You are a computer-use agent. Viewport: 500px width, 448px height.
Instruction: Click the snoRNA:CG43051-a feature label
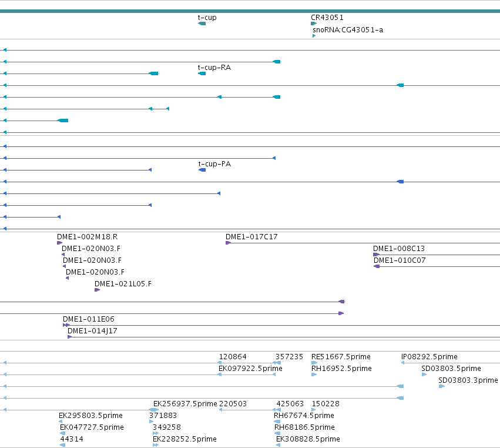(x=348, y=30)
